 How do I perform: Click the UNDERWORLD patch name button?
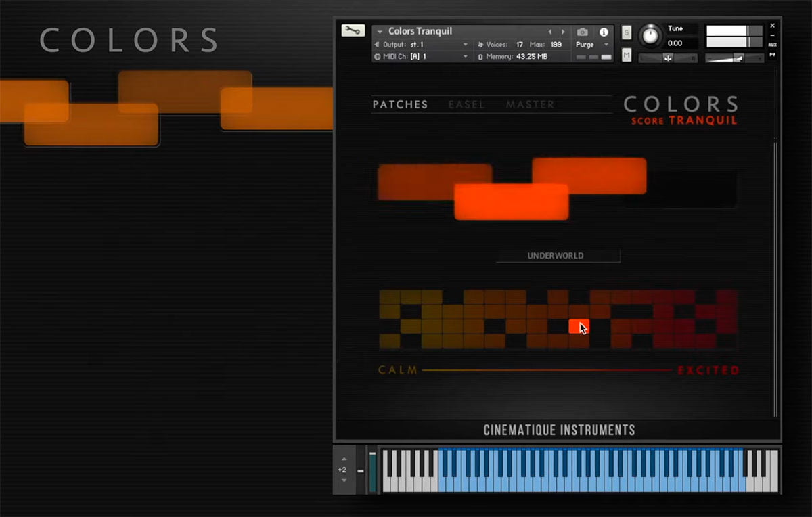click(558, 256)
